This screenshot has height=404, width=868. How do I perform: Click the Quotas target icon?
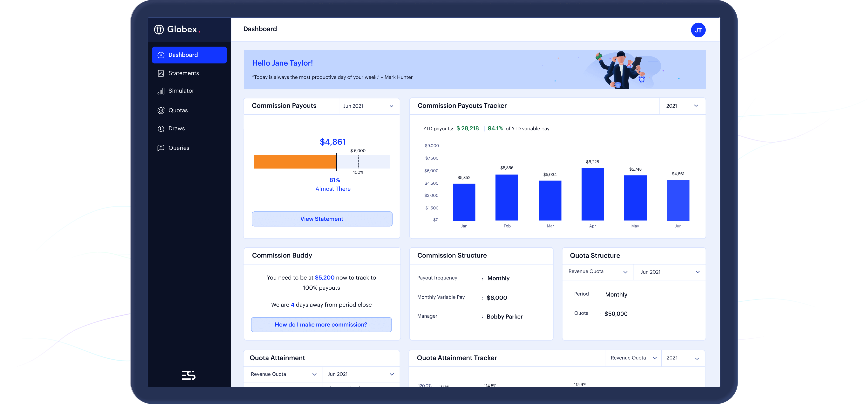[161, 110]
